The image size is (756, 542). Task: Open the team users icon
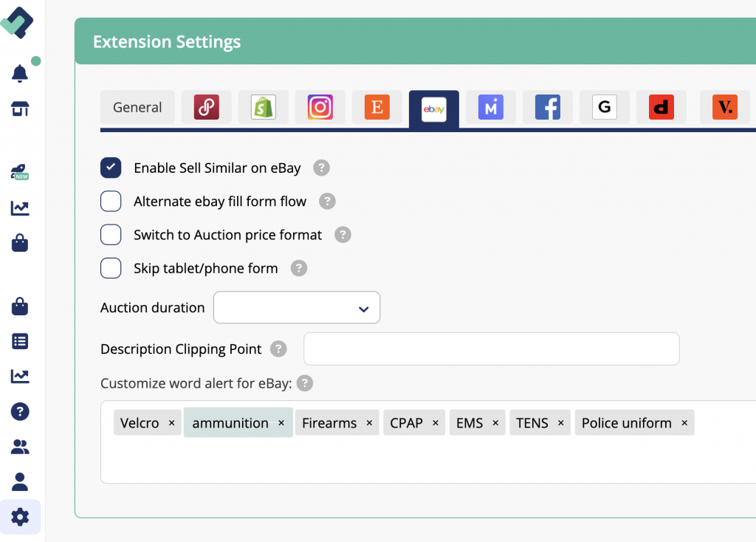(x=20, y=447)
